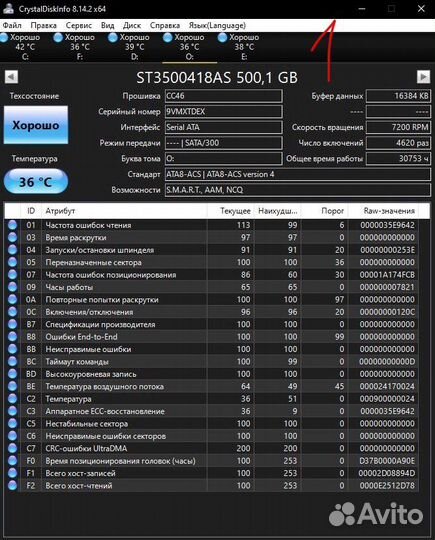Open the Диск menu
Image resolution: width=435 pixels, height=540 pixels.
[132, 25]
